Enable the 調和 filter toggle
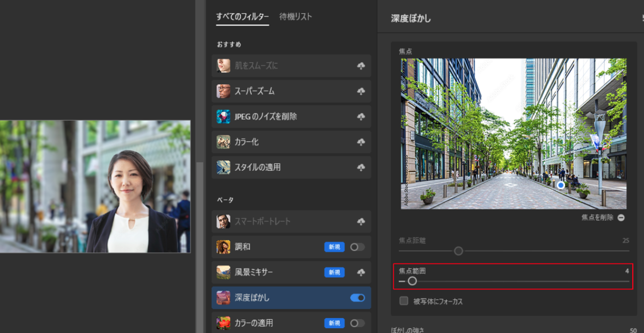The width and height of the screenshot is (644, 333). (x=357, y=247)
